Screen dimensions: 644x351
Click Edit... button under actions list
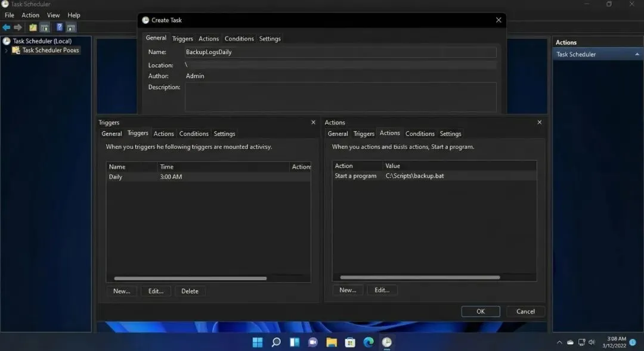[x=382, y=290]
